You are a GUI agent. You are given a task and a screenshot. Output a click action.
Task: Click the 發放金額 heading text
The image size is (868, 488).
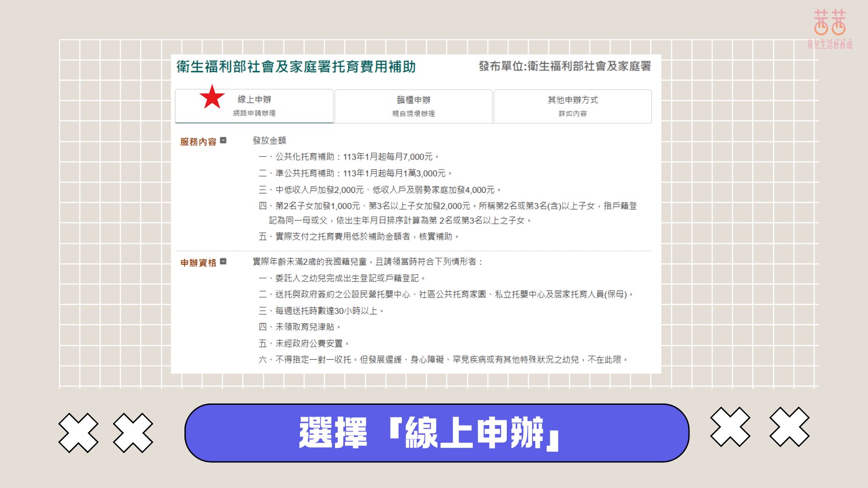pyautogui.click(x=269, y=141)
